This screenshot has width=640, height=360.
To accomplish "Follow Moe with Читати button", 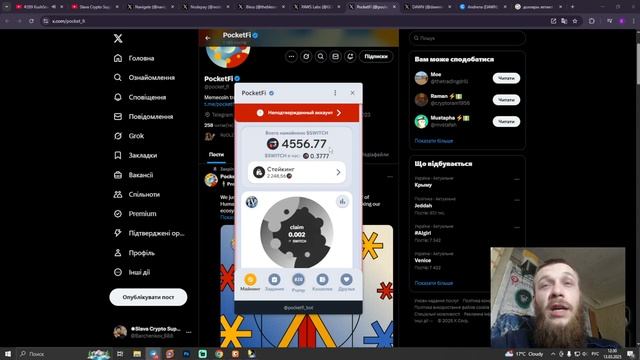I will pos(506,78).
